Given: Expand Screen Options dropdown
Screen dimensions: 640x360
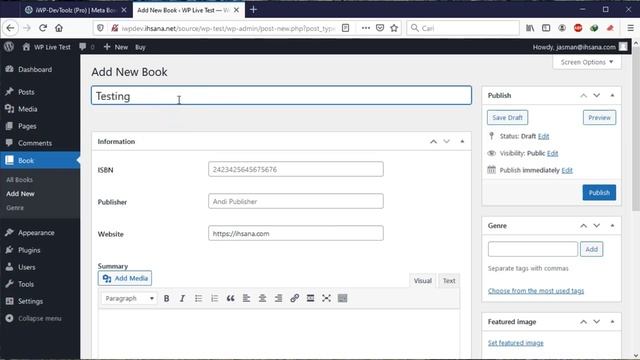Looking at the screenshot, I should tap(587, 62).
